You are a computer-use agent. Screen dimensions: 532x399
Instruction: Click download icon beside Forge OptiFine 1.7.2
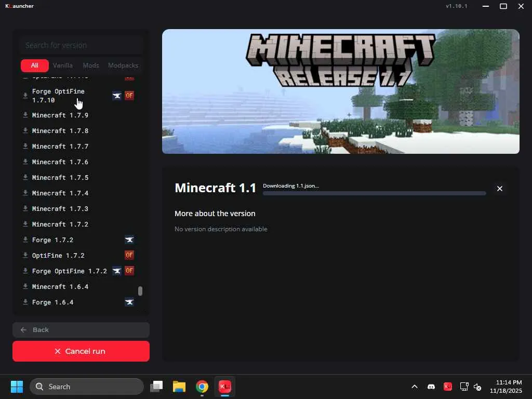tap(25, 271)
